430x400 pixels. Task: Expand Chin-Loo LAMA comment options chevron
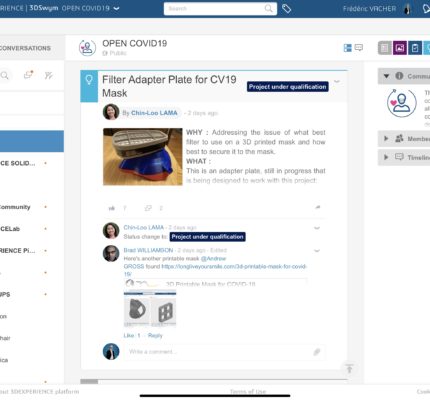317,228
